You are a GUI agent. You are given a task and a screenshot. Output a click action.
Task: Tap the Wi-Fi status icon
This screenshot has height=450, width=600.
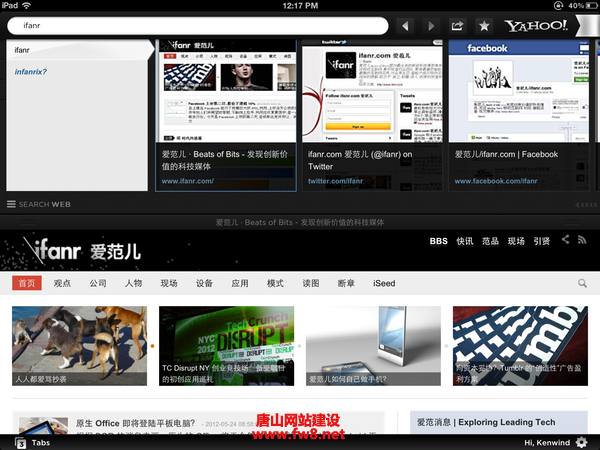click(26, 5)
